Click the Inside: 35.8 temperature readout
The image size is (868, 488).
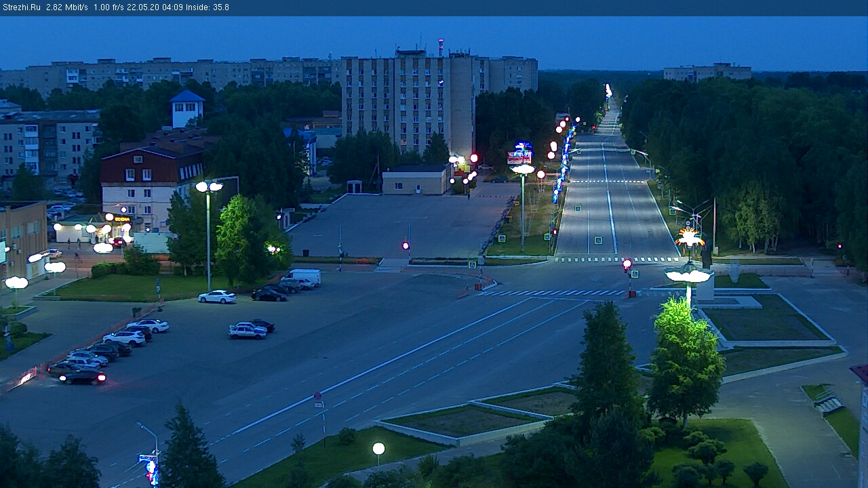point(208,7)
